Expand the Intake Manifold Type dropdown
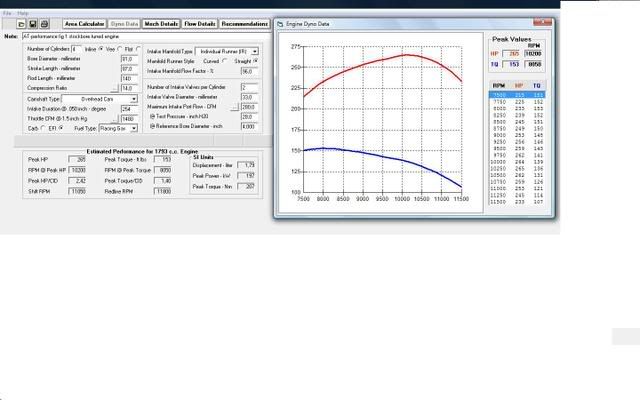Screen dimensions: 640x400 pos(255,50)
